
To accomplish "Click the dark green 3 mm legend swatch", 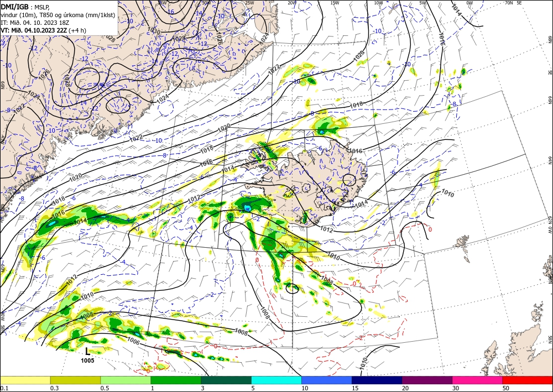I will coord(226,380).
